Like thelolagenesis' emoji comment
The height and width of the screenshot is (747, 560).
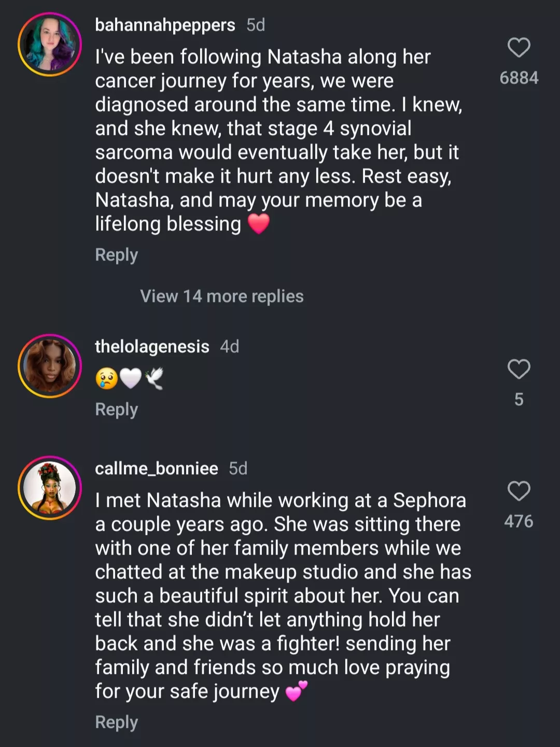(x=519, y=369)
